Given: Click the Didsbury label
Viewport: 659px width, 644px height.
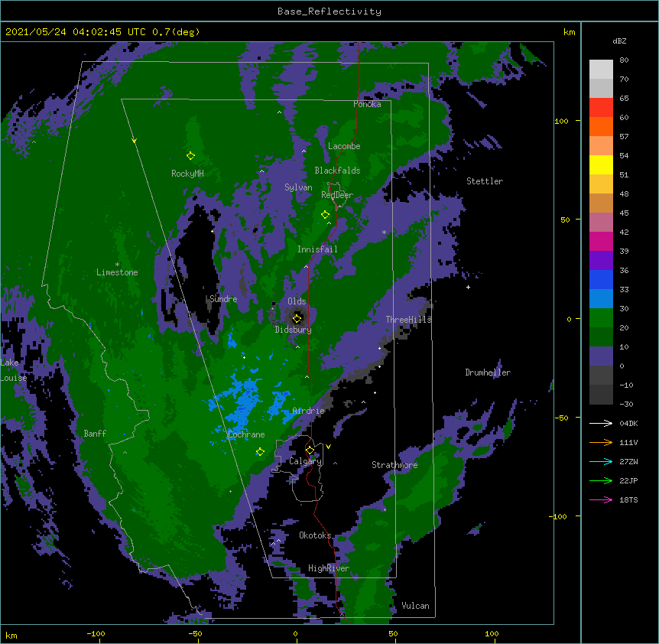Looking at the screenshot, I should pos(294,330).
